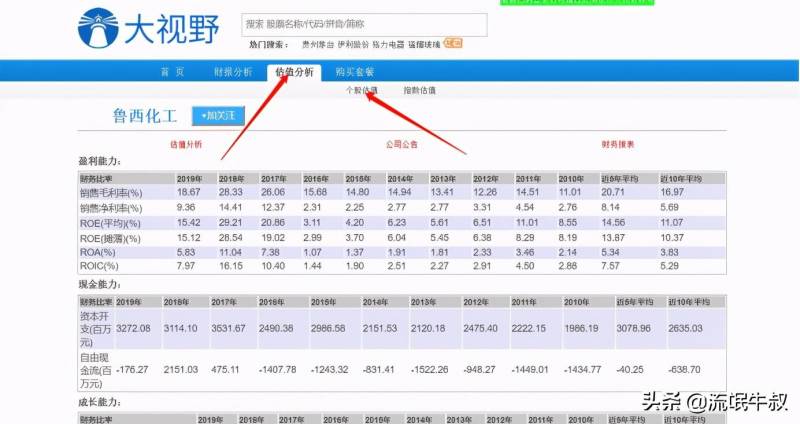Click ROIC value 16.15

point(231,266)
